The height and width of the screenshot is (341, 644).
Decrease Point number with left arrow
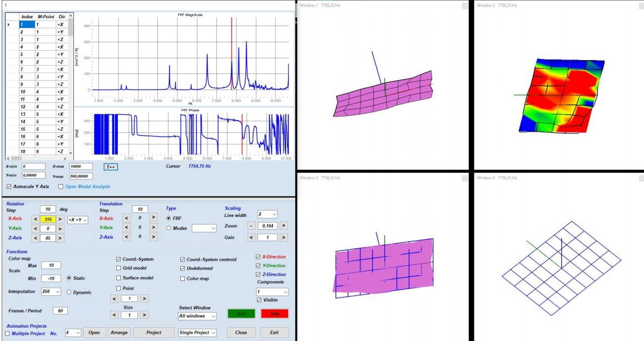(x=115, y=299)
